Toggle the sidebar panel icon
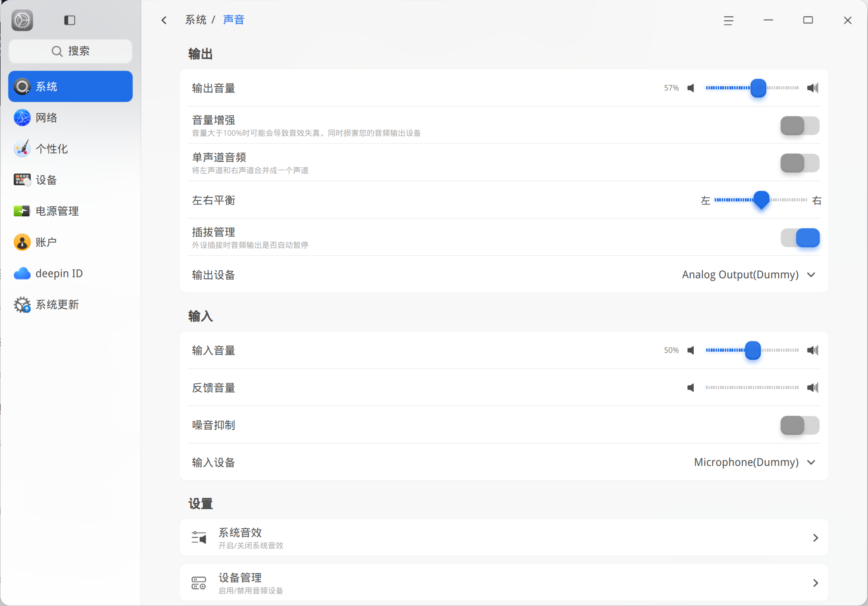 [x=70, y=20]
